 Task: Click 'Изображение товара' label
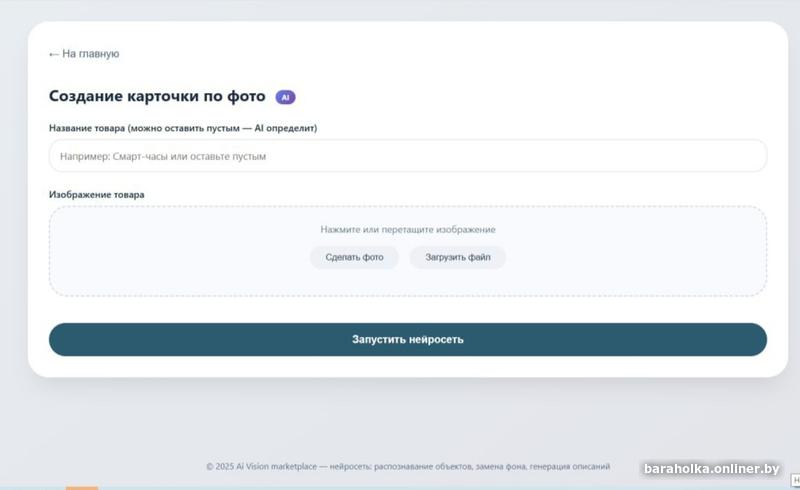coord(96,194)
